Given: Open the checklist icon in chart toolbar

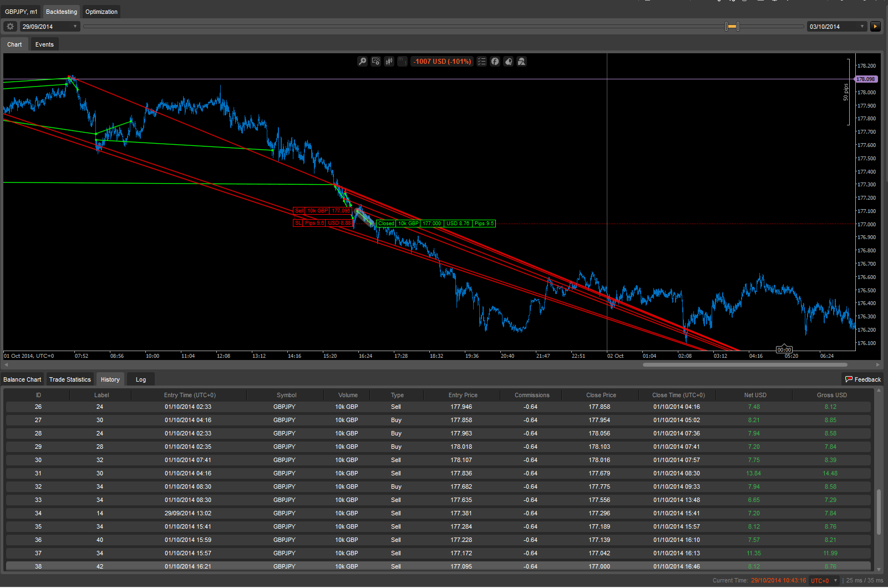Looking at the screenshot, I should coord(481,62).
